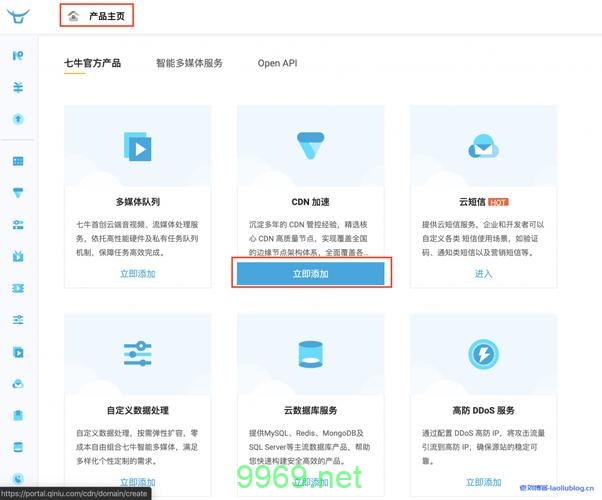602x500 pixels.
Task: Click the 自定义数据处理 card title
Action: 137,410
